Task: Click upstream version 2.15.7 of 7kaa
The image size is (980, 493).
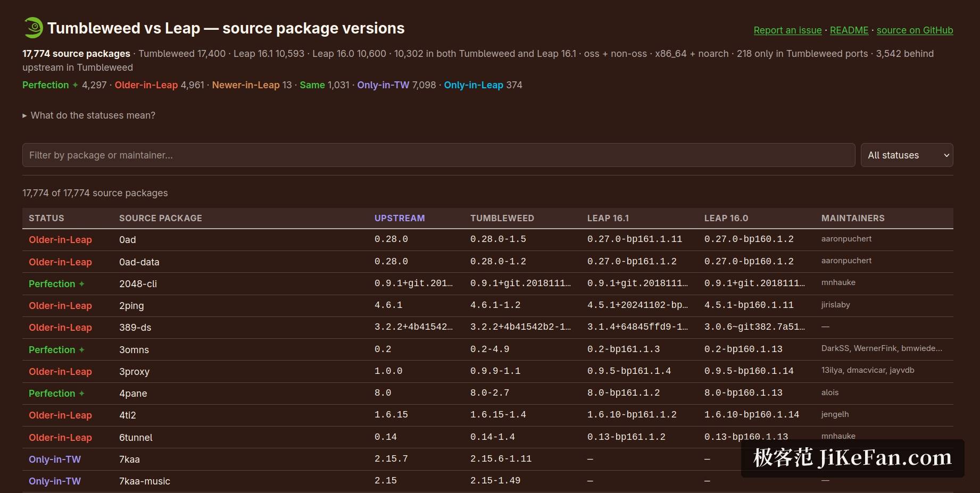Action: 391,459
